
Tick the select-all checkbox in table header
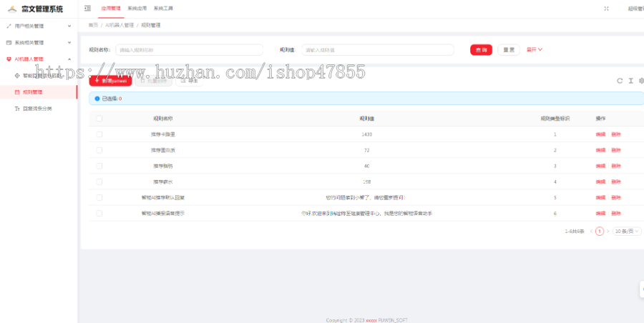99,119
